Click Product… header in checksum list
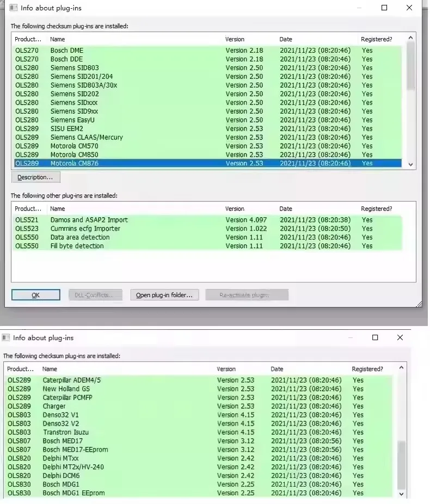 pyautogui.click(x=28, y=39)
